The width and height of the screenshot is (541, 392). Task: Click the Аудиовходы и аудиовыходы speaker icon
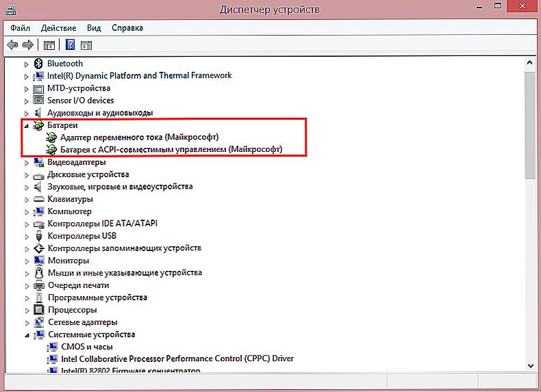38,113
